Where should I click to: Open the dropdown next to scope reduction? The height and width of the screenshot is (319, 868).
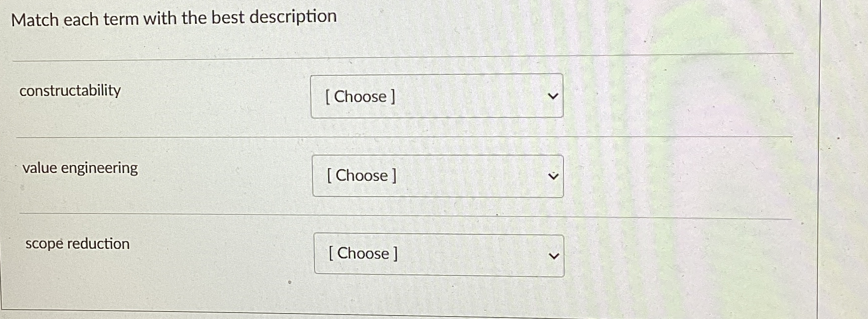(438, 255)
